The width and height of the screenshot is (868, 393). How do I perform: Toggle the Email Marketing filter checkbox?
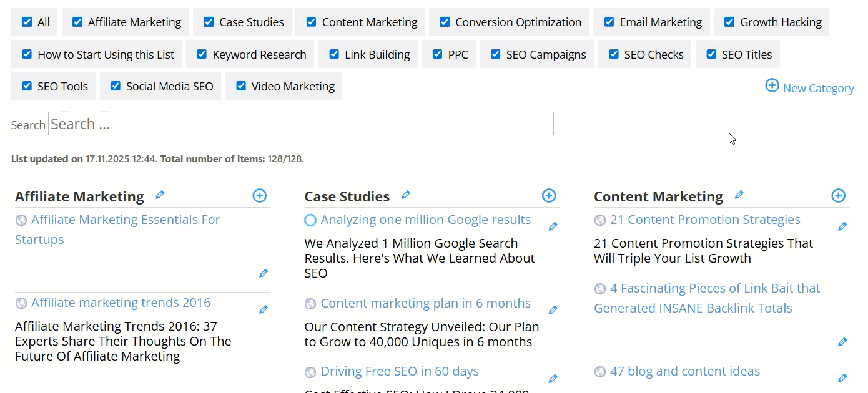click(609, 22)
